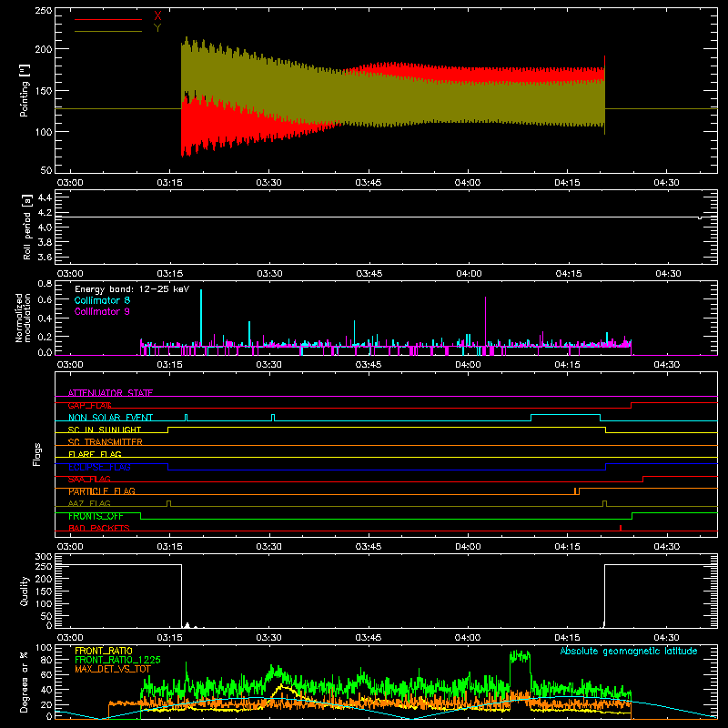Click the 'Flags' vertical axis title
The height and width of the screenshot is (728, 728).
(36, 454)
